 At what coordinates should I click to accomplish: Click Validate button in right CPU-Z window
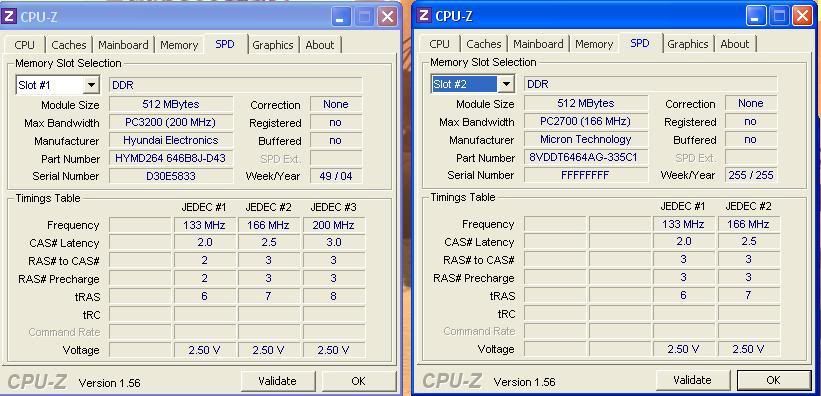click(x=692, y=380)
